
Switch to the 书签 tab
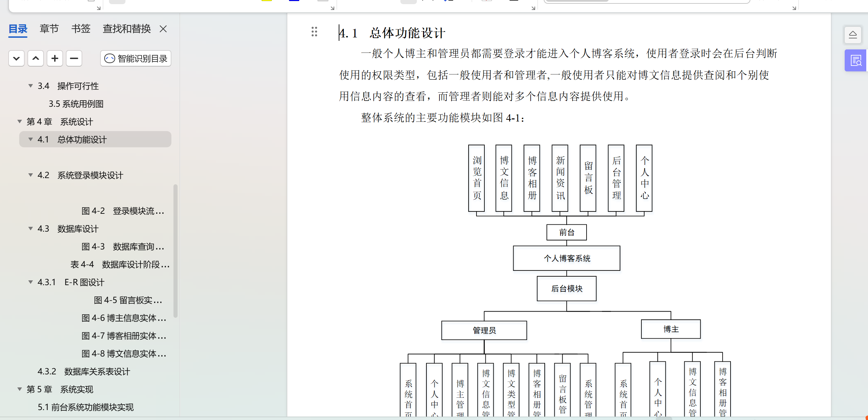pos(81,29)
